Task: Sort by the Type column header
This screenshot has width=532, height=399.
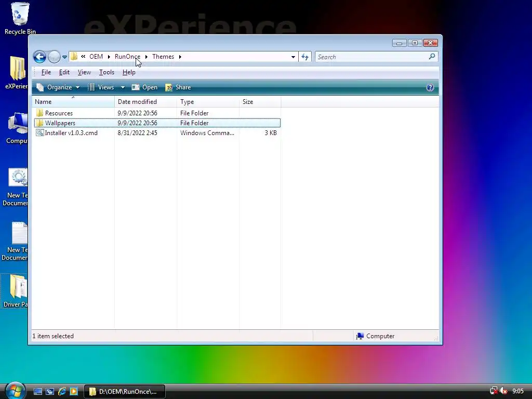Action: click(208, 102)
